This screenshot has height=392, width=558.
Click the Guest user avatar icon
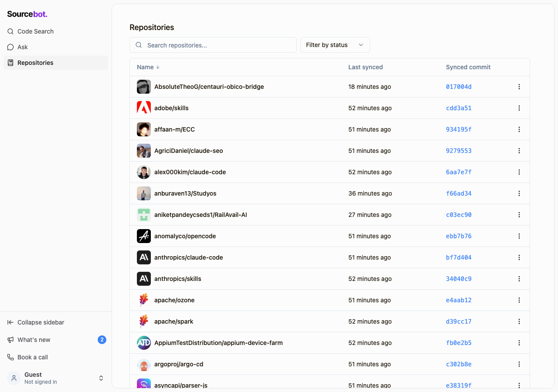coord(14,378)
